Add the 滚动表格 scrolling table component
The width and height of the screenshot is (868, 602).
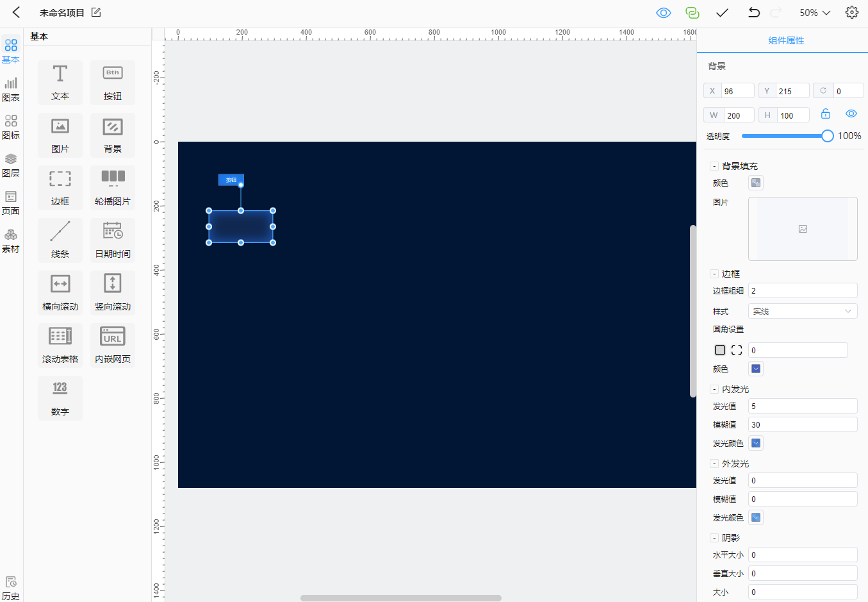[60, 345]
